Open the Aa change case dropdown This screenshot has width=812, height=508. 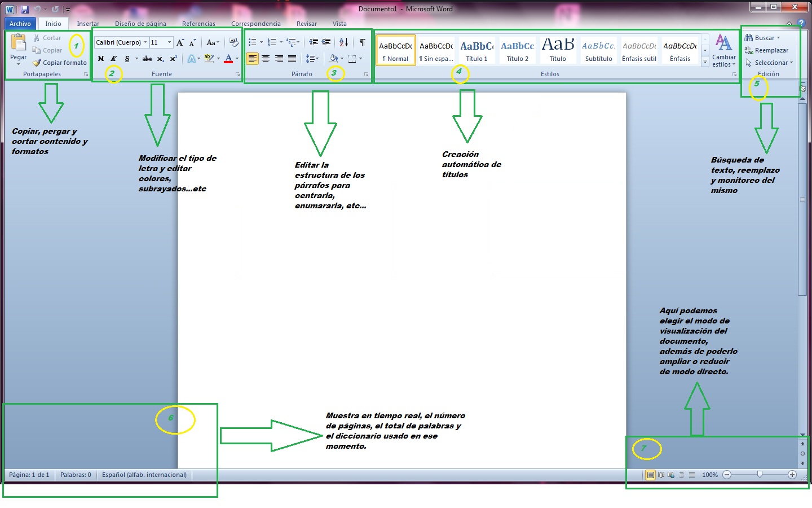pyautogui.click(x=213, y=42)
